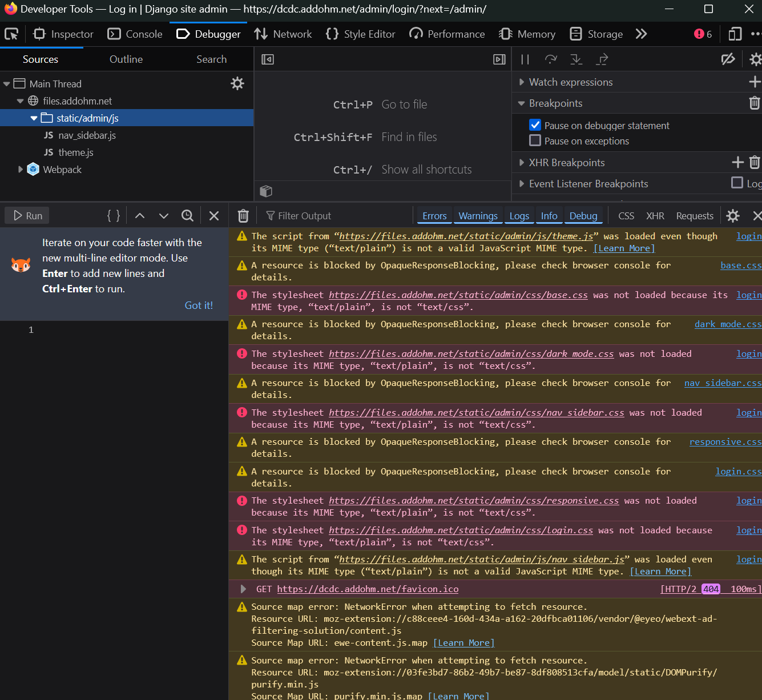Collapse the sources pane in debugger

click(268, 59)
